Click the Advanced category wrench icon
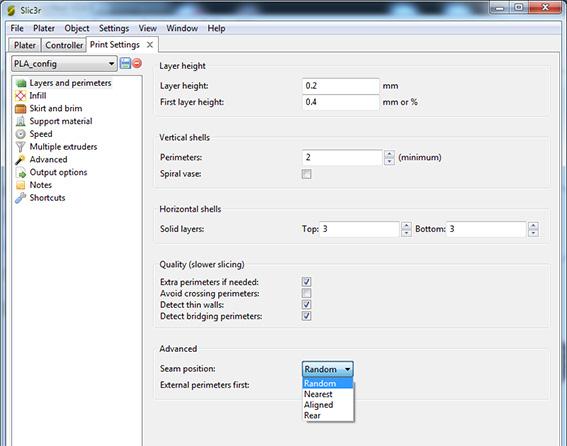Viewport: 567px width, 446px height. click(x=21, y=160)
